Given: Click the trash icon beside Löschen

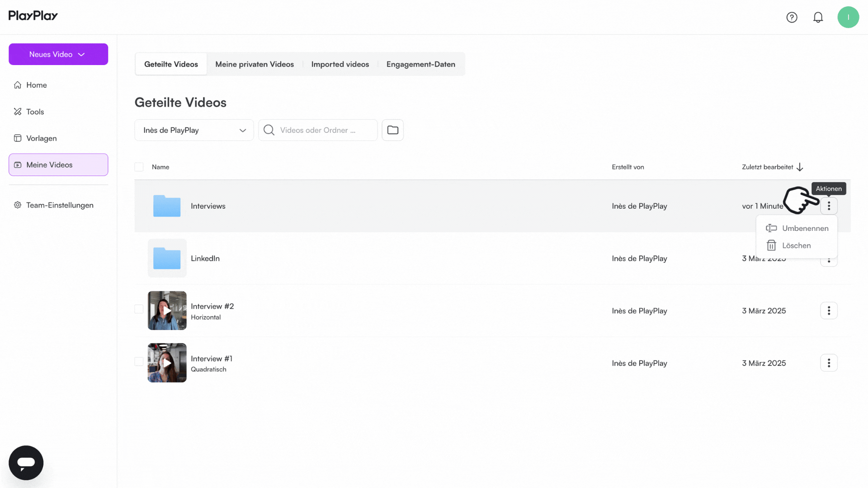Looking at the screenshot, I should (771, 245).
